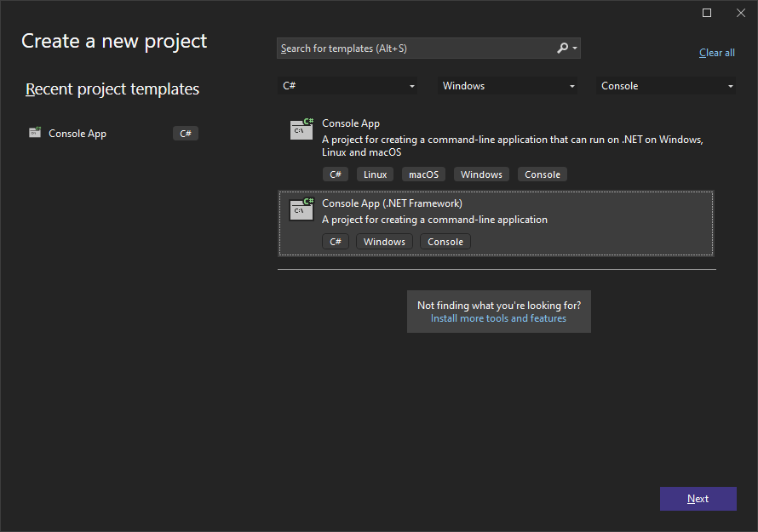Click the search magnifier icon
This screenshot has height=532, width=758.
562,49
